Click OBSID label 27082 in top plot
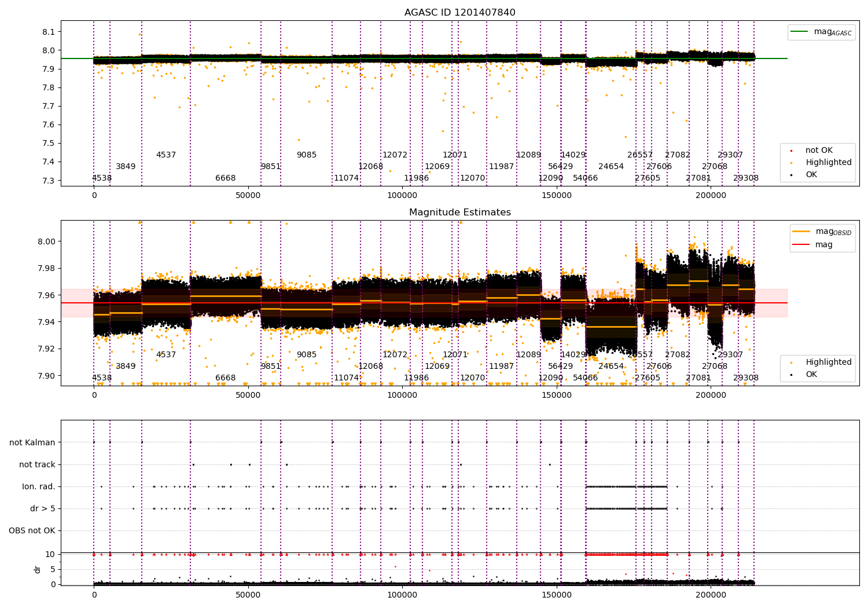The image size is (868, 608). pyautogui.click(x=678, y=155)
